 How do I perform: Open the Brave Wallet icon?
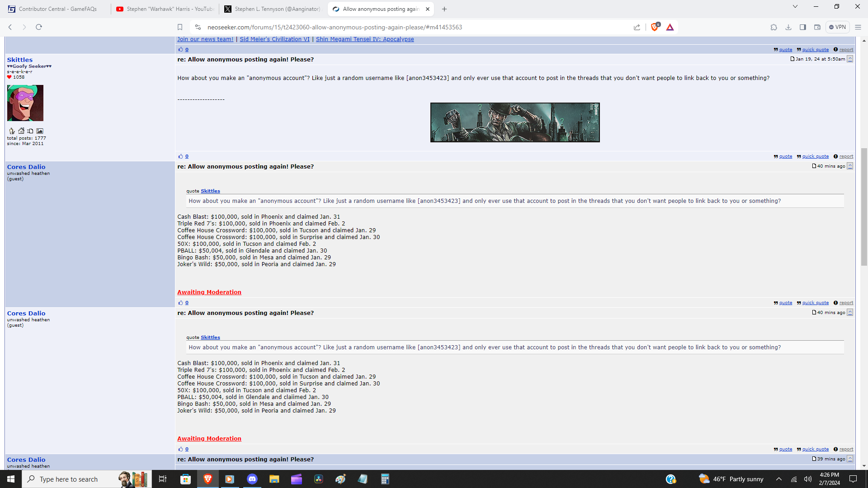click(817, 27)
